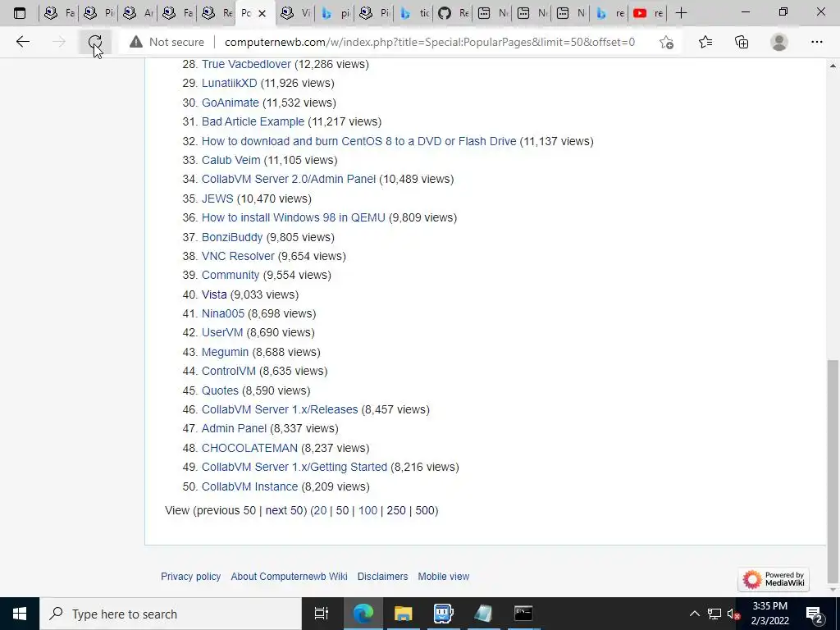Click the Powered by MediaWiki badge

coord(773,579)
